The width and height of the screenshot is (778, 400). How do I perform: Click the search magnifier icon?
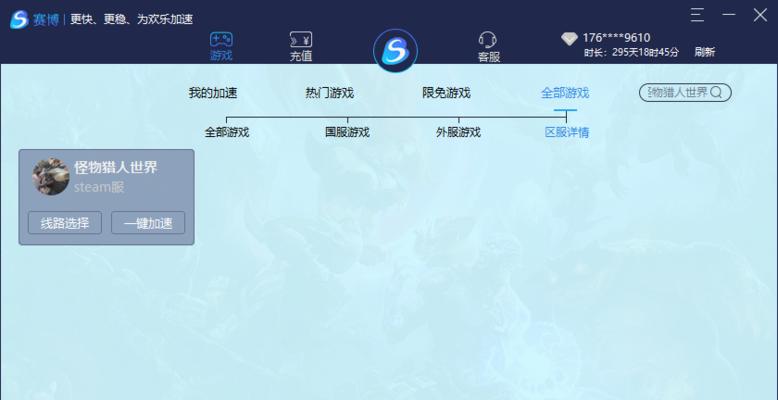coord(716,92)
